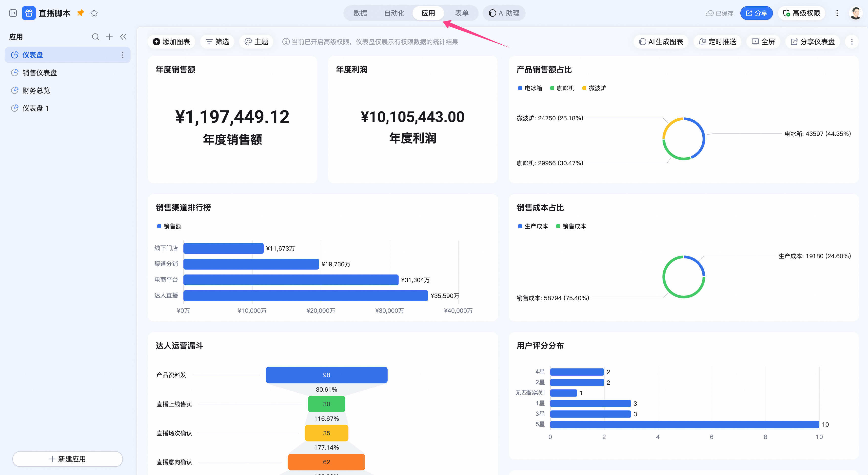Click the 5星 rating bar
This screenshot has width=868, height=475.
click(685, 424)
